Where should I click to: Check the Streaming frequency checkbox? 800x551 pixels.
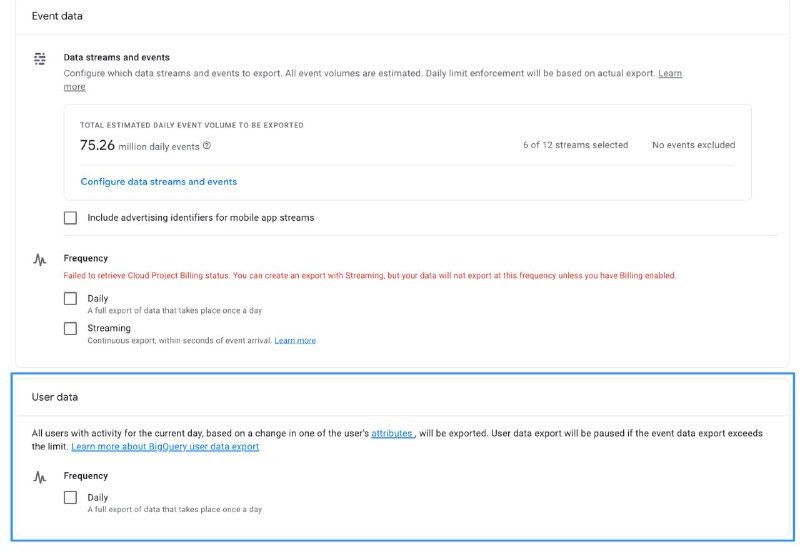point(70,328)
